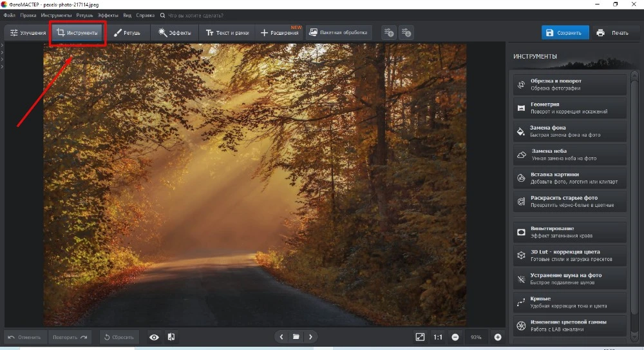Click the zoom-in plus button
Viewport: 644px width, 350px height.
[497, 337]
